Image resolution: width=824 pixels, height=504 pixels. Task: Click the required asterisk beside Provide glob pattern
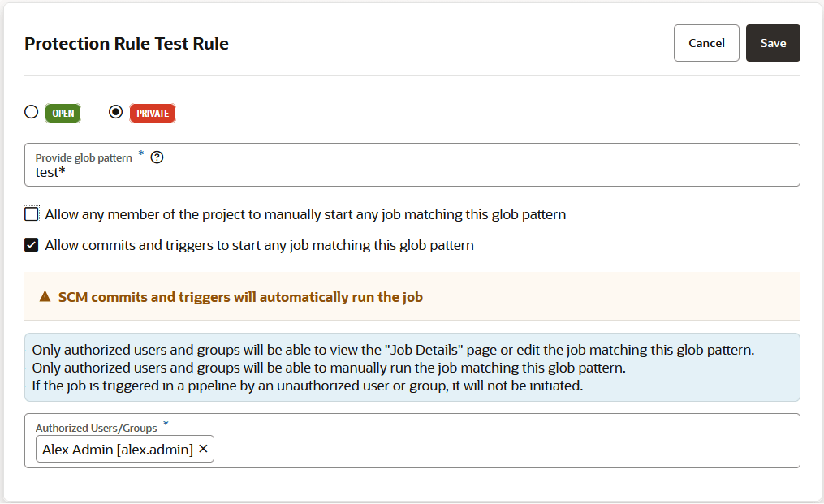coord(140,154)
